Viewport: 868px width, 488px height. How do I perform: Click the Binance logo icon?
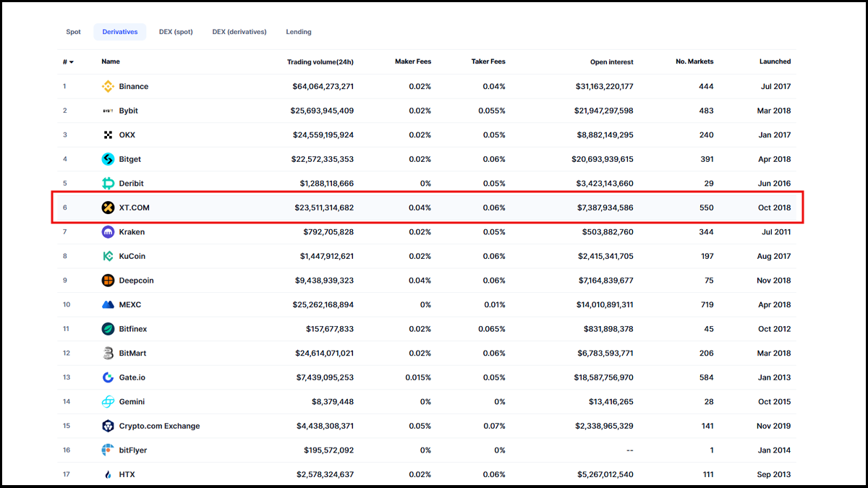108,87
